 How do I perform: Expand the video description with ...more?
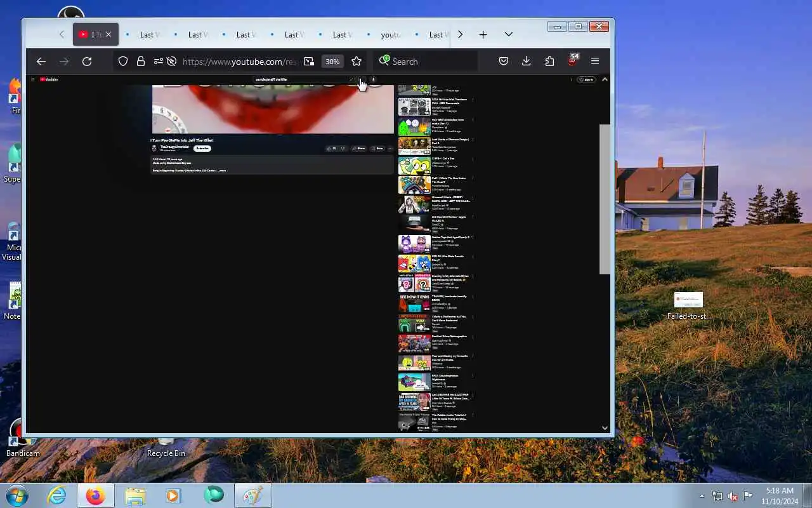pos(221,171)
